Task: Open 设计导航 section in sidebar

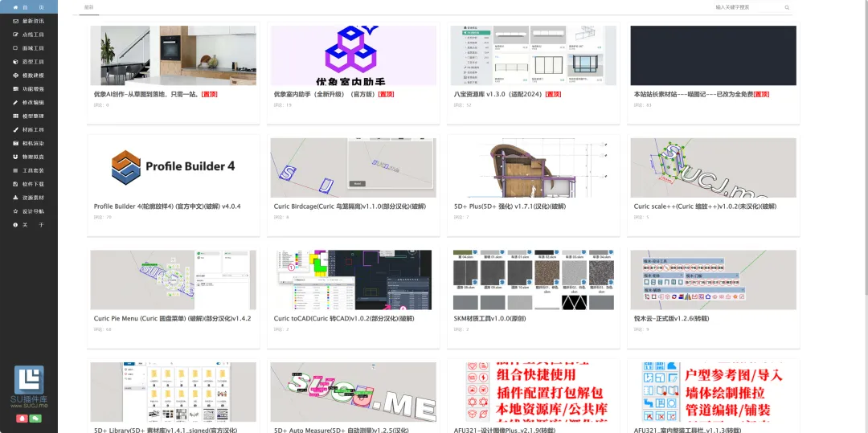Action: [29, 211]
